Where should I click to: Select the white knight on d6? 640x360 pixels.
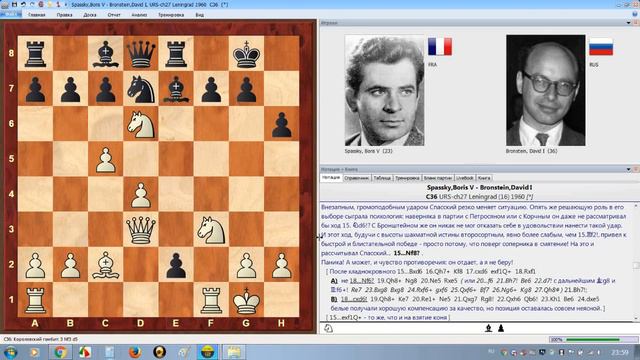click(141, 124)
